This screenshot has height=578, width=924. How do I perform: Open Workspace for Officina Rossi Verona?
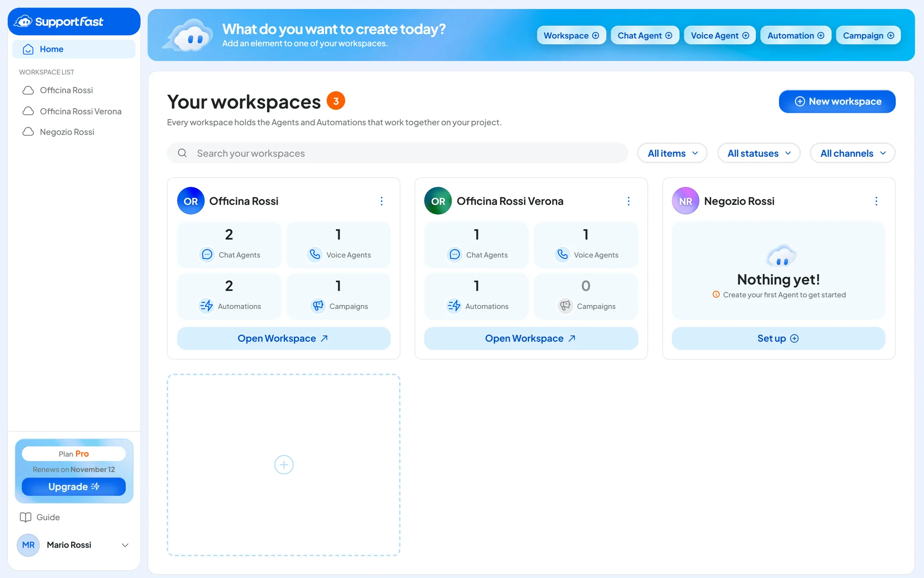pos(531,338)
